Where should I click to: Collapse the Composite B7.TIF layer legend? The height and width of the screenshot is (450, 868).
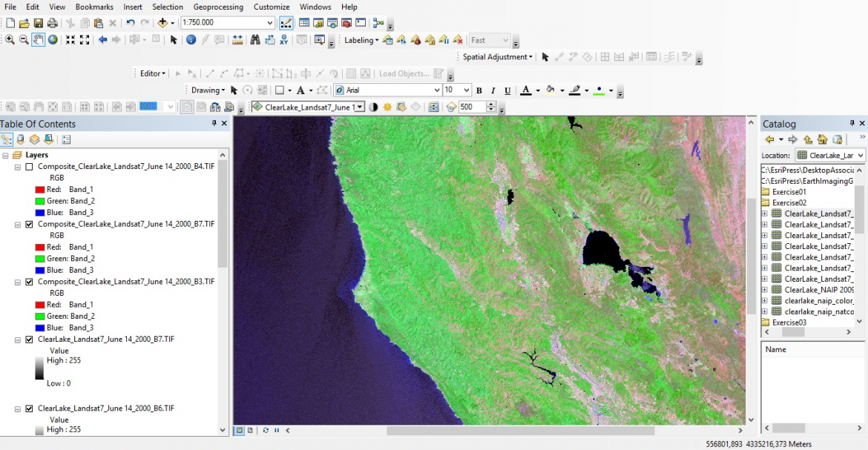coord(18,224)
